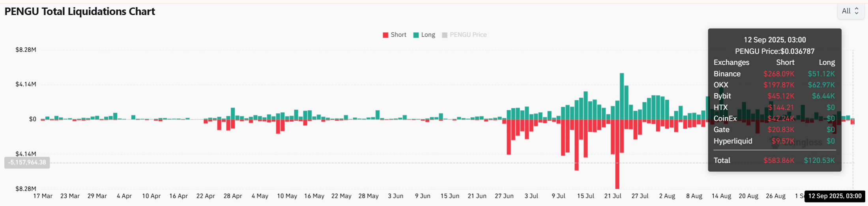Open the All time range dropdown

850,11
